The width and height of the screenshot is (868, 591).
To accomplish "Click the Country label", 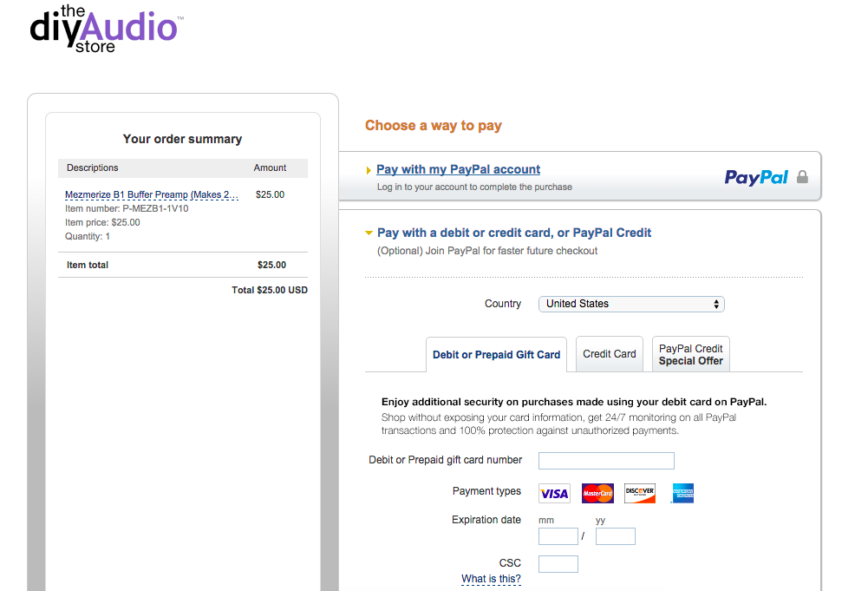I will [503, 304].
